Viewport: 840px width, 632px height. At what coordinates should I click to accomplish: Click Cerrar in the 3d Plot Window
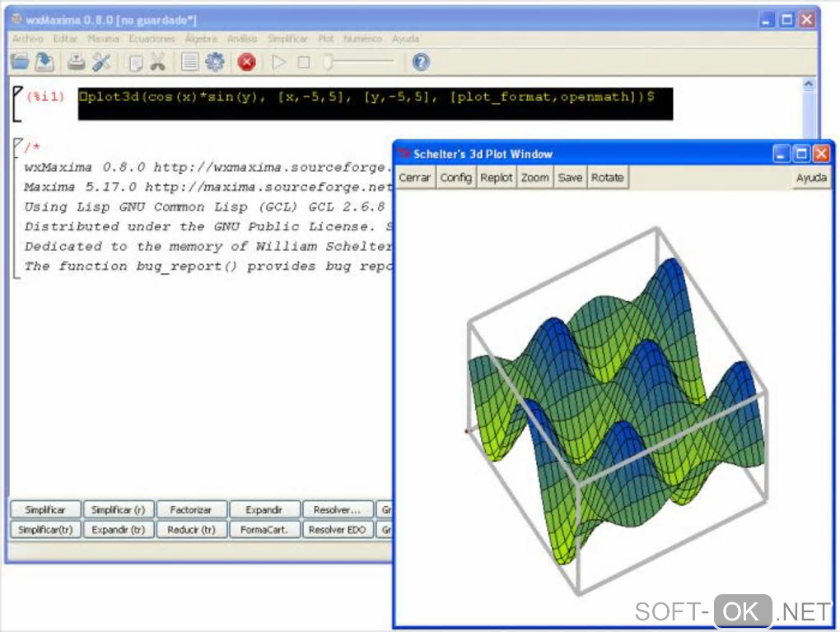(x=414, y=178)
